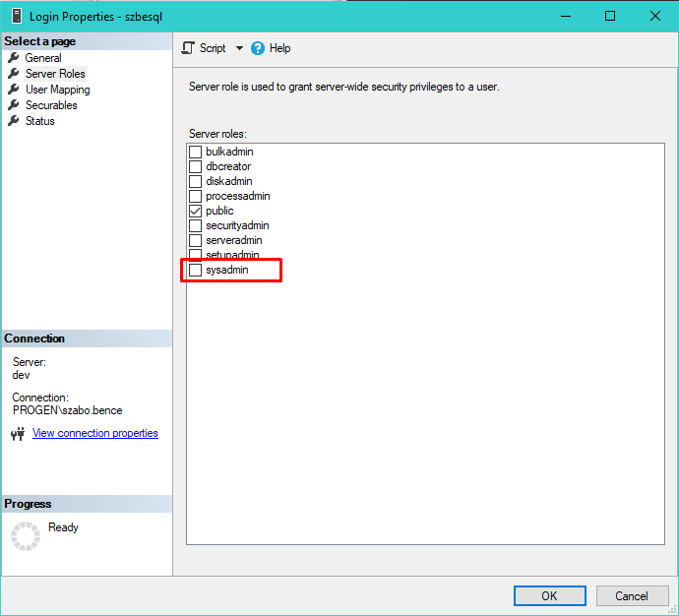Open the User Mapping page
The height and width of the screenshot is (616, 679).
pyautogui.click(x=58, y=90)
